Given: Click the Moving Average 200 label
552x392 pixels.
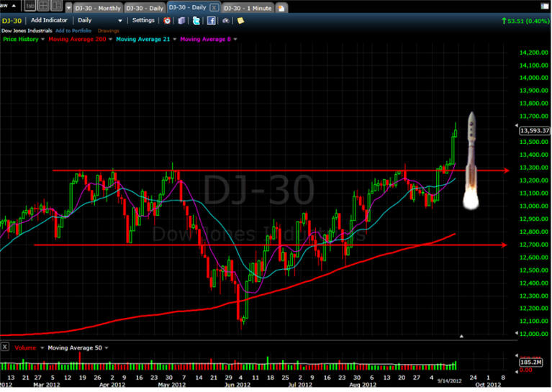Looking at the screenshot, I should click(x=77, y=39).
